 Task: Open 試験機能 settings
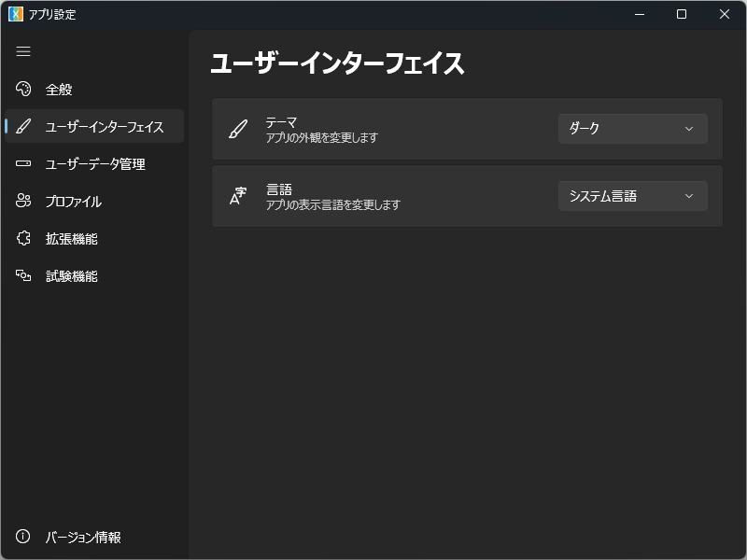(x=94, y=275)
